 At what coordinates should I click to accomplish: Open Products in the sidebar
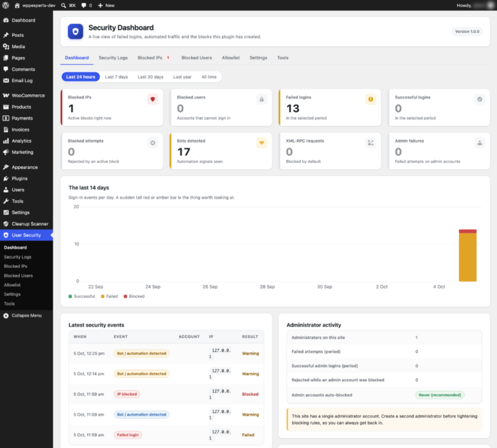click(27, 107)
